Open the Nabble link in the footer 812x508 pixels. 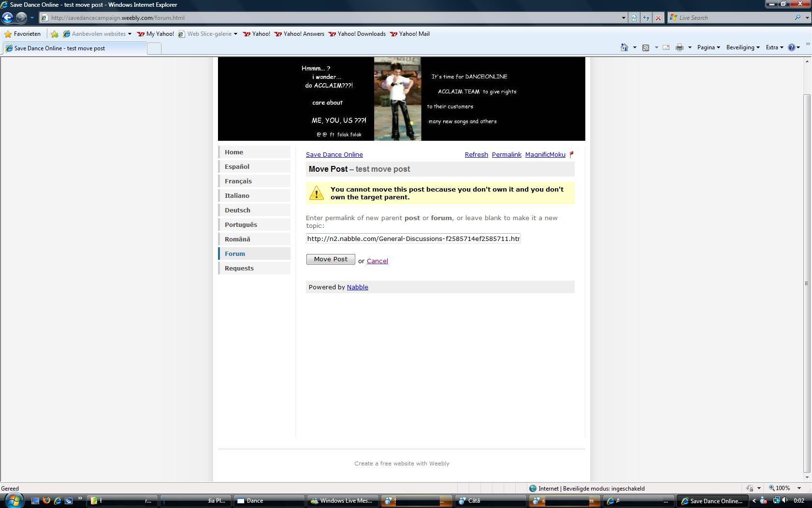[x=357, y=287]
